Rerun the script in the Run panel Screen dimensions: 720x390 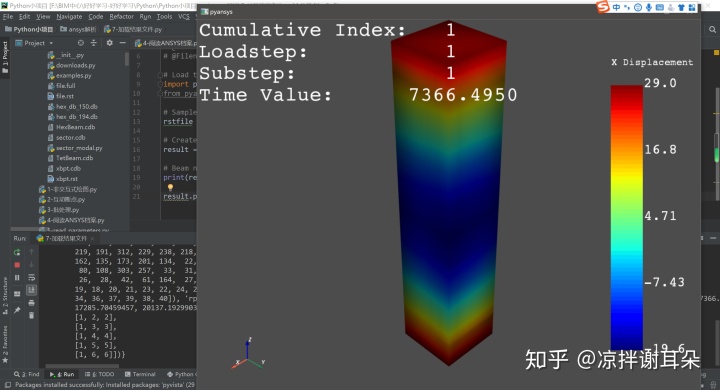[17, 252]
